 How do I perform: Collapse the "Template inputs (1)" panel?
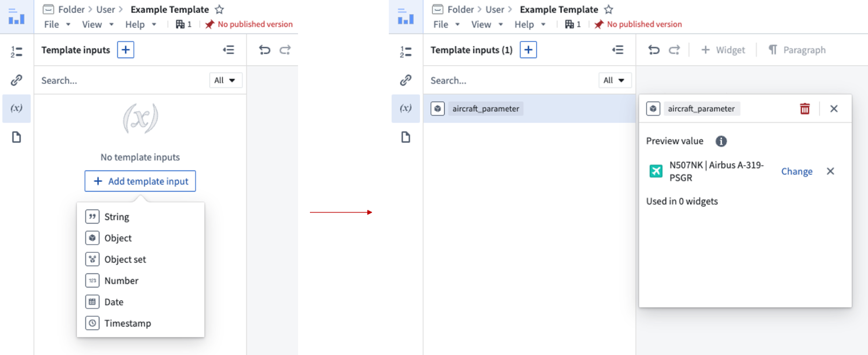pos(618,50)
